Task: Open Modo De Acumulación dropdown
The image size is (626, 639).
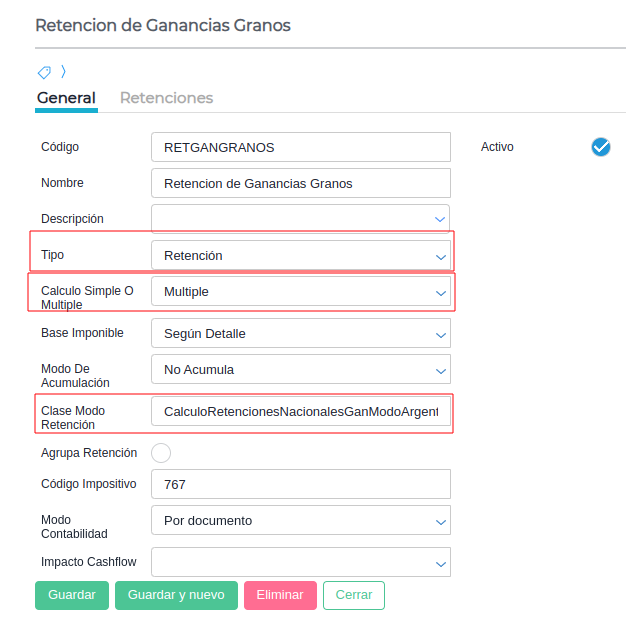Action: 300,370
